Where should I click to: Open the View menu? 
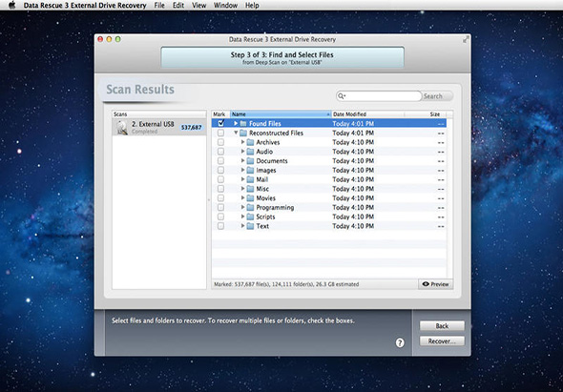(198, 6)
